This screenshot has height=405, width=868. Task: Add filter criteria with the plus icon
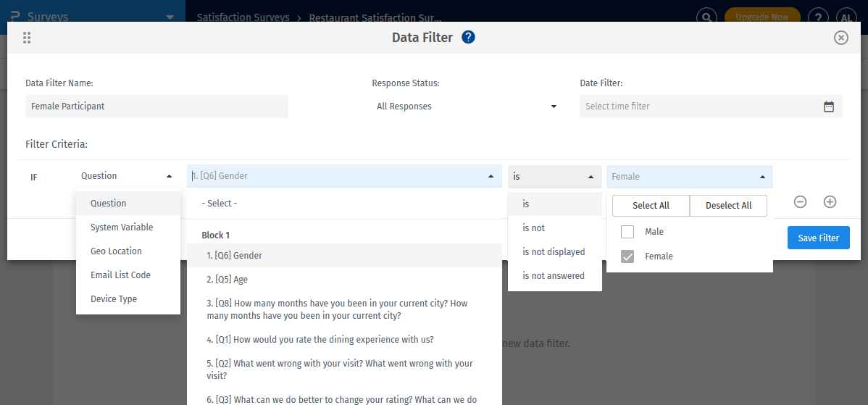[x=830, y=202]
